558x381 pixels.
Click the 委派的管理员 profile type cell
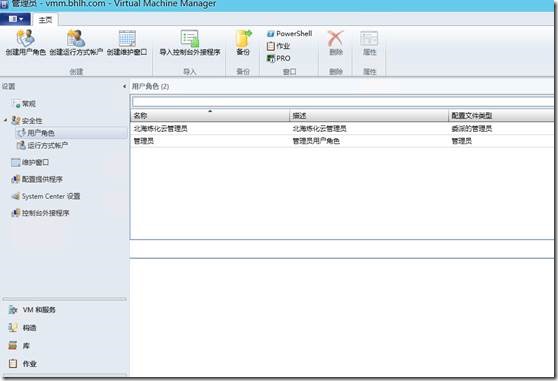pyautogui.click(x=472, y=128)
